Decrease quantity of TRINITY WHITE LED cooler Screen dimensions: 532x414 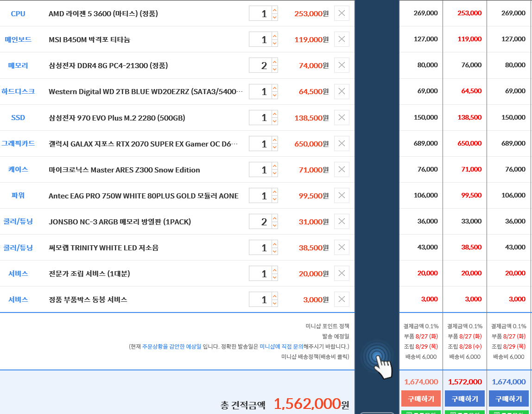coord(275,251)
